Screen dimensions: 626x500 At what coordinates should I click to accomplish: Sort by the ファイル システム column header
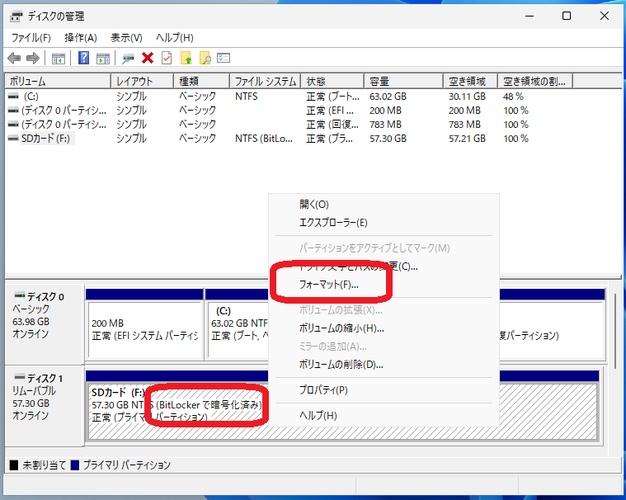[265, 81]
